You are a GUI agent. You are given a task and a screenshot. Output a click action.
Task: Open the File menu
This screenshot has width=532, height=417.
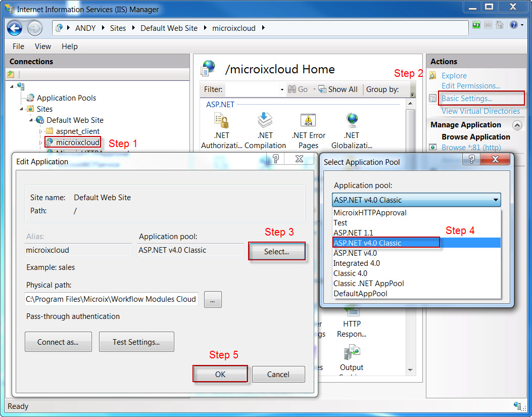point(18,46)
